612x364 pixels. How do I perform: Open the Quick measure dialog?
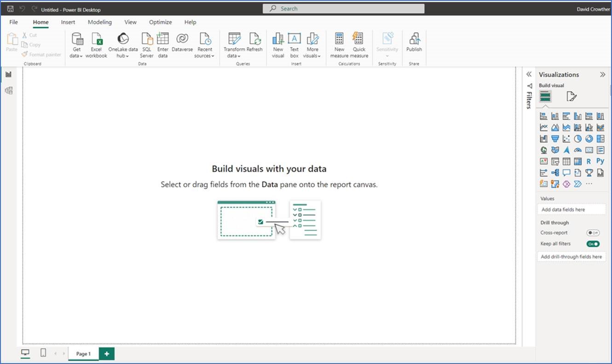coord(359,45)
